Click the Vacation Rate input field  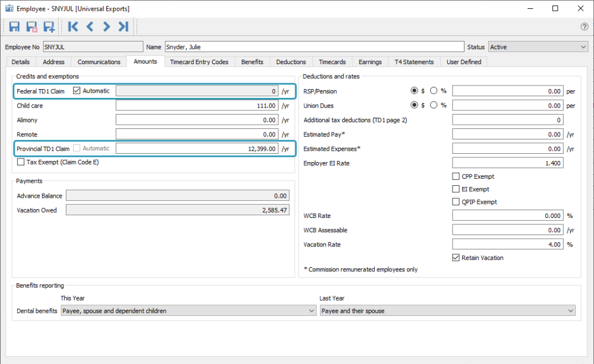click(x=508, y=245)
